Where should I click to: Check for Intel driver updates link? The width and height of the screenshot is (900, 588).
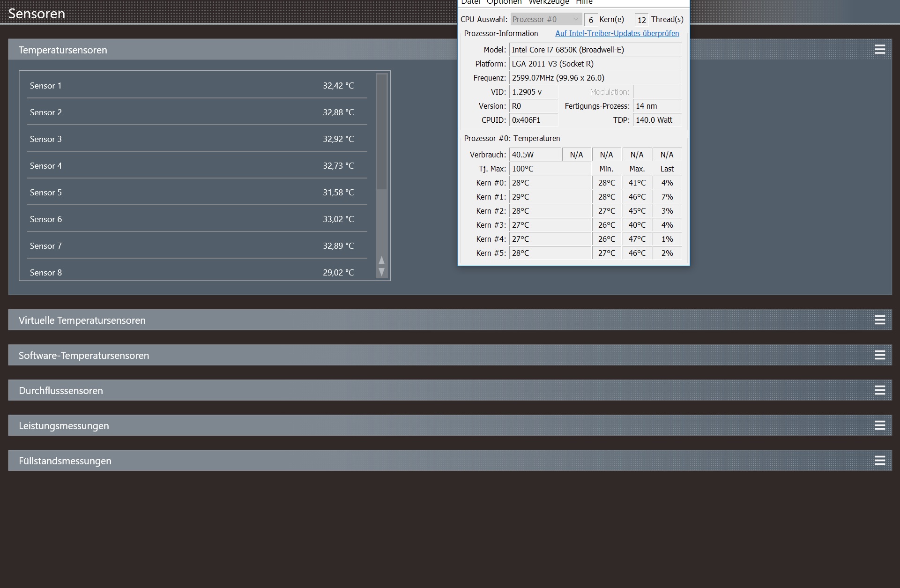(x=617, y=33)
